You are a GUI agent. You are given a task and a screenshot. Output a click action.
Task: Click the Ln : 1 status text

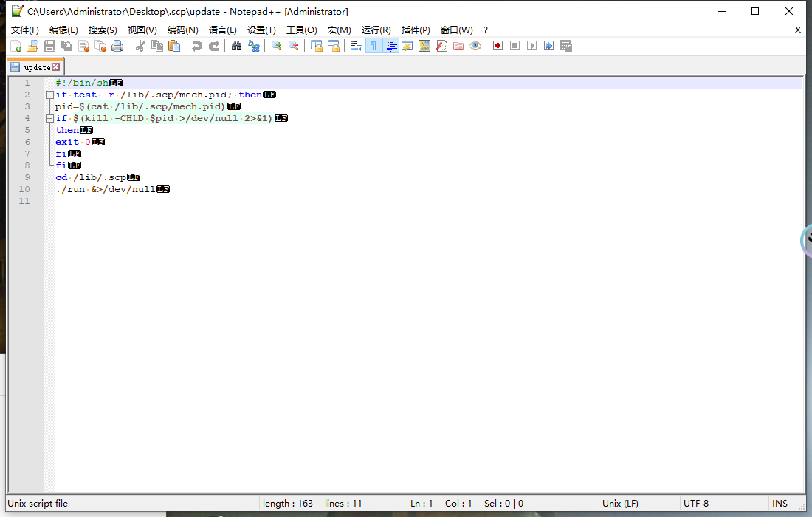point(421,504)
